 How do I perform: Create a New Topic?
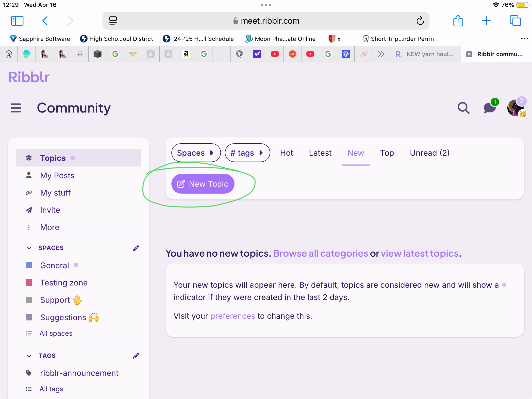203,184
